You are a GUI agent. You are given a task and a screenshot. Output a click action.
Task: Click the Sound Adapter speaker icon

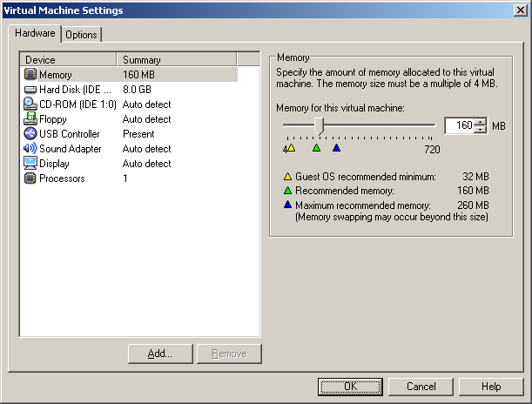click(30, 148)
